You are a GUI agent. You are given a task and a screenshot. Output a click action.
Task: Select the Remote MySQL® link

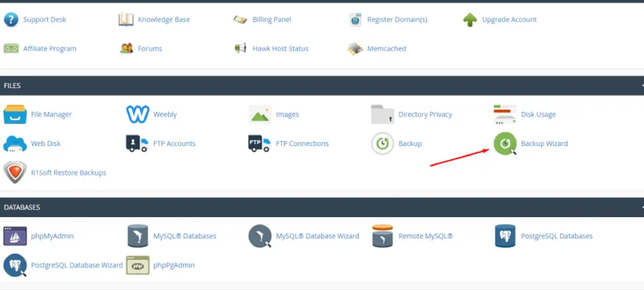[425, 236]
